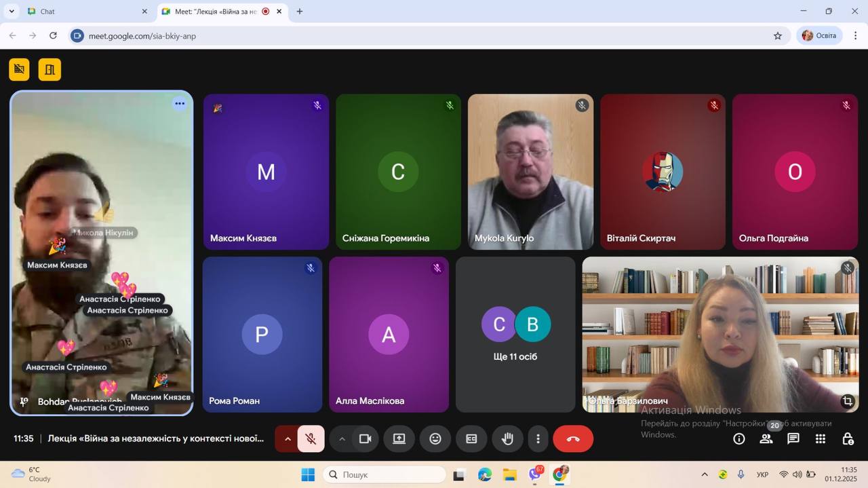Image resolution: width=868 pixels, height=488 pixels.
Task: Click the 'Ще 11 осіб' participants tile
Action: pyautogui.click(x=515, y=335)
